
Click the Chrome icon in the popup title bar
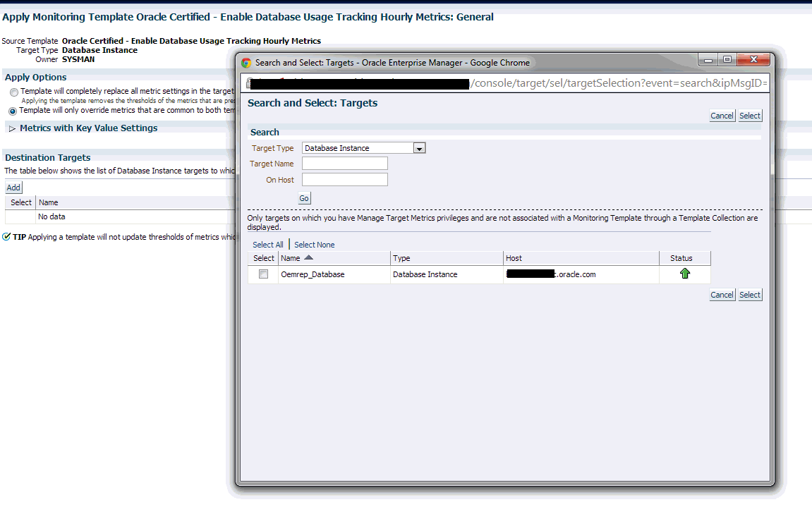246,63
